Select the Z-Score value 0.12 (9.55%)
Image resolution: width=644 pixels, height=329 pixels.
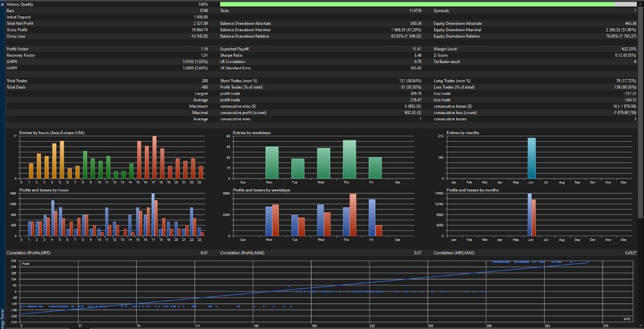[626, 55]
